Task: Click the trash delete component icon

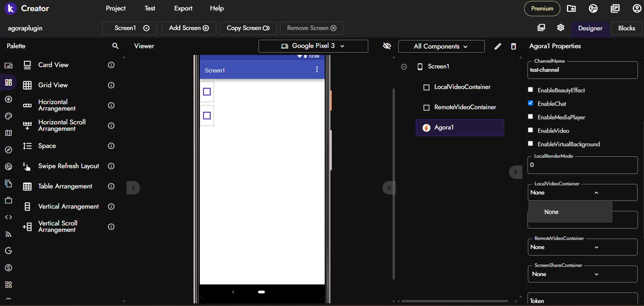Action: point(513,47)
